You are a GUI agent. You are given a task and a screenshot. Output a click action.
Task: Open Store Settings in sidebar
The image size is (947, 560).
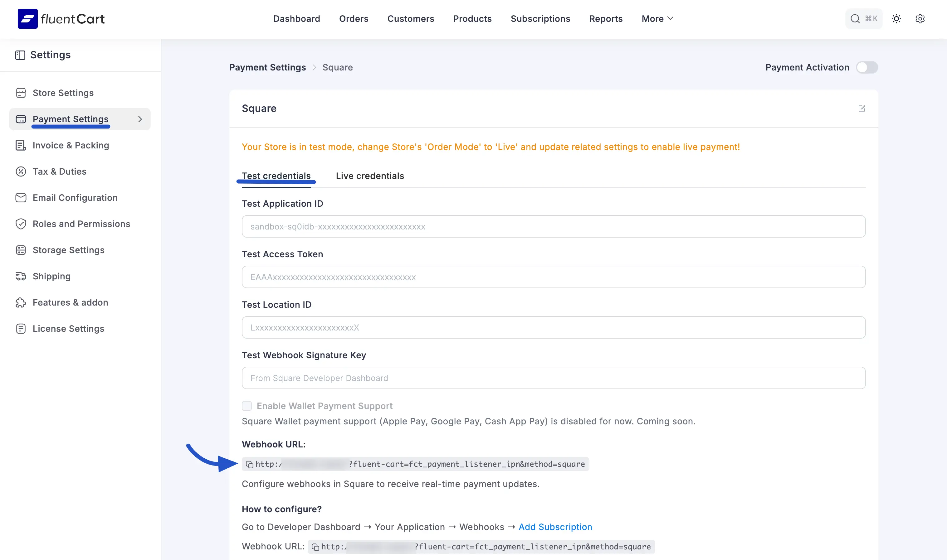[x=63, y=93]
